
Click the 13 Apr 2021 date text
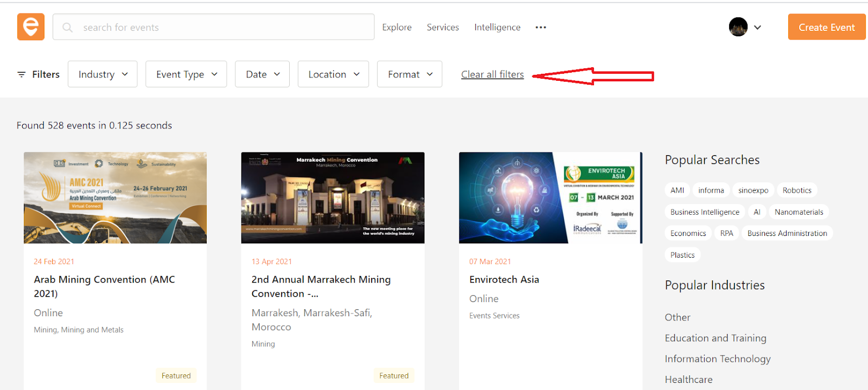[x=271, y=261]
